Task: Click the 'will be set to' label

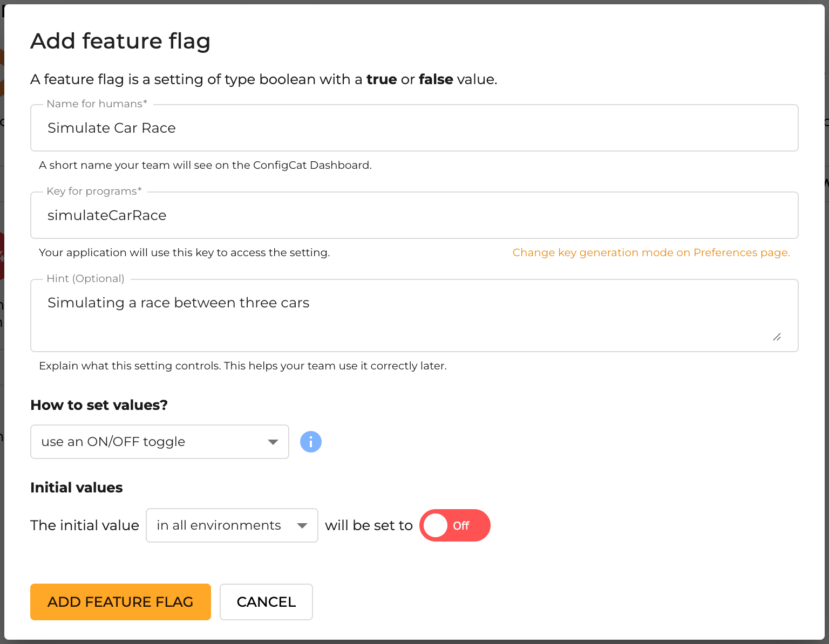Action: click(x=369, y=525)
